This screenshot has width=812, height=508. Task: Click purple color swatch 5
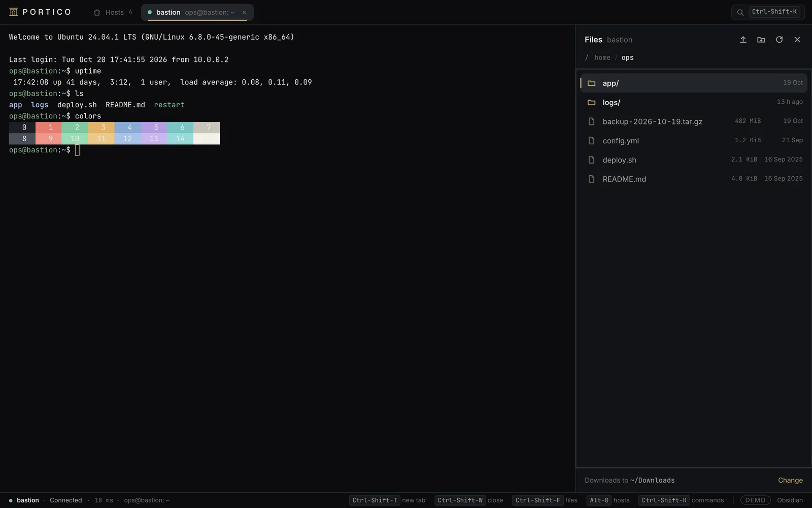[x=154, y=128]
